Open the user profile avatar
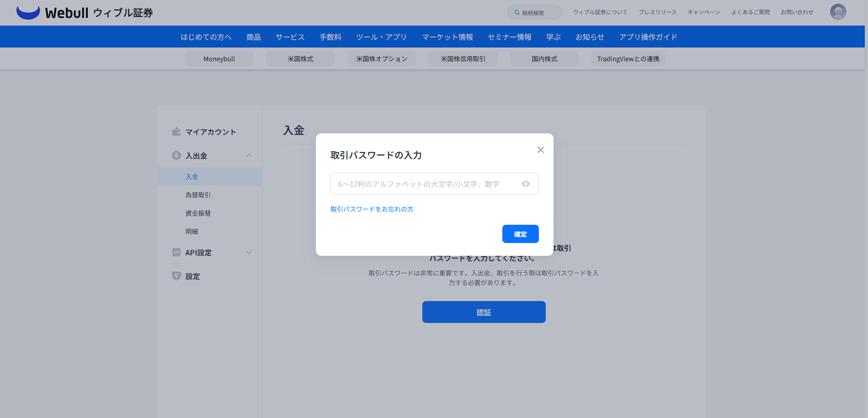 coord(838,12)
